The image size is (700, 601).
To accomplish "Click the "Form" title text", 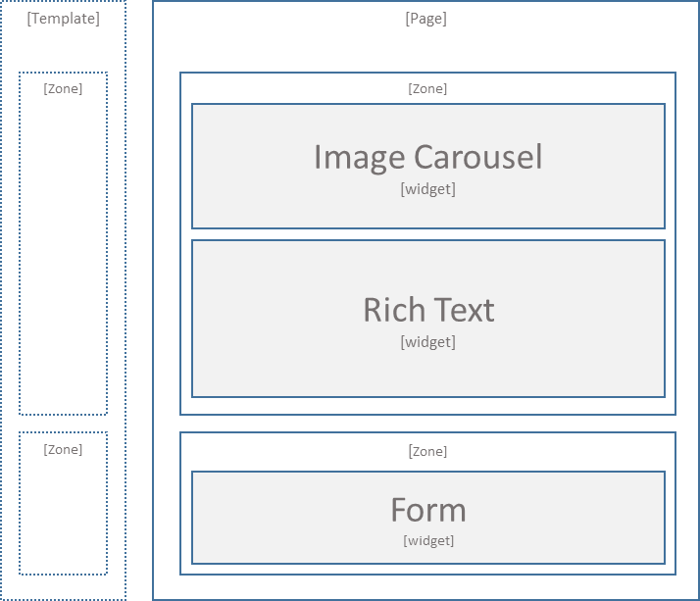I will [428, 510].
